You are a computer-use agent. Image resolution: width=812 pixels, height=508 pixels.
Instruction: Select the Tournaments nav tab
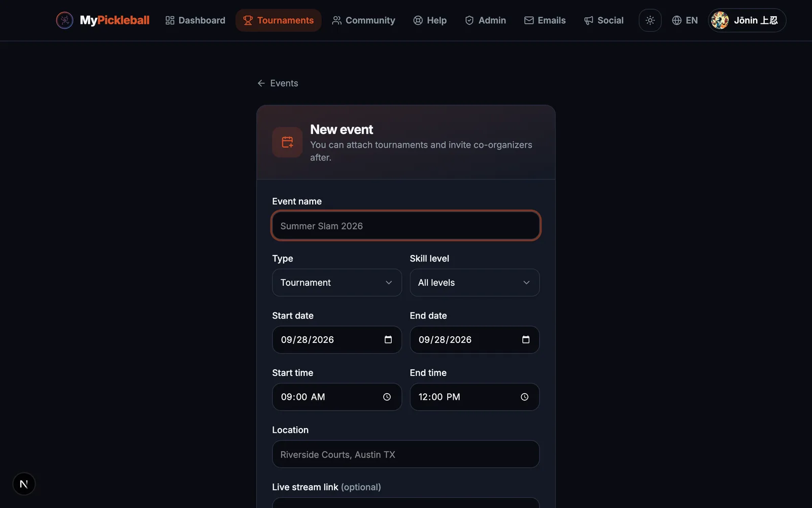point(278,20)
